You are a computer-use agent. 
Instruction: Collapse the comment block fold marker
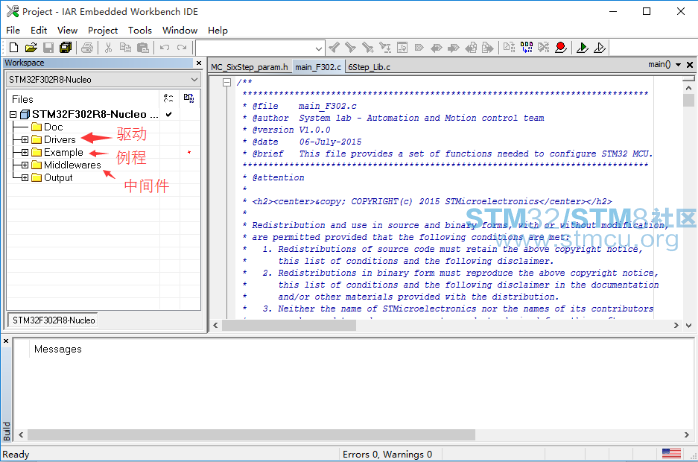[x=227, y=82]
